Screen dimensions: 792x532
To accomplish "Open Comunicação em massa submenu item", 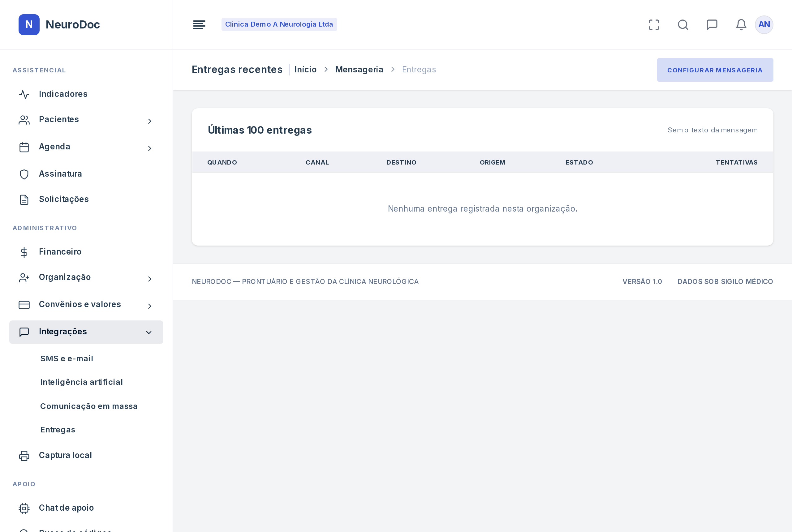I will (89, 406).
